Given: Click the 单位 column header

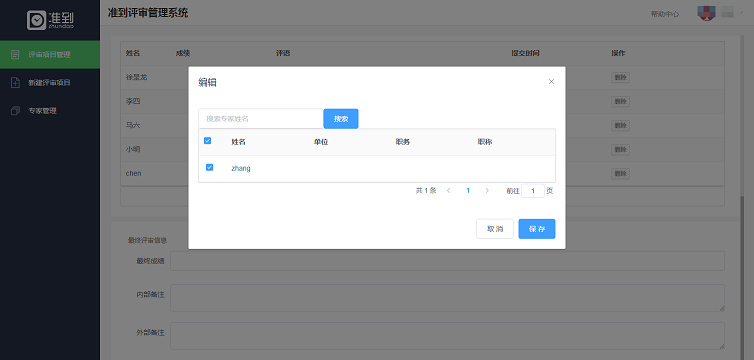Looking at the screenshot, I should click(321, 142).
